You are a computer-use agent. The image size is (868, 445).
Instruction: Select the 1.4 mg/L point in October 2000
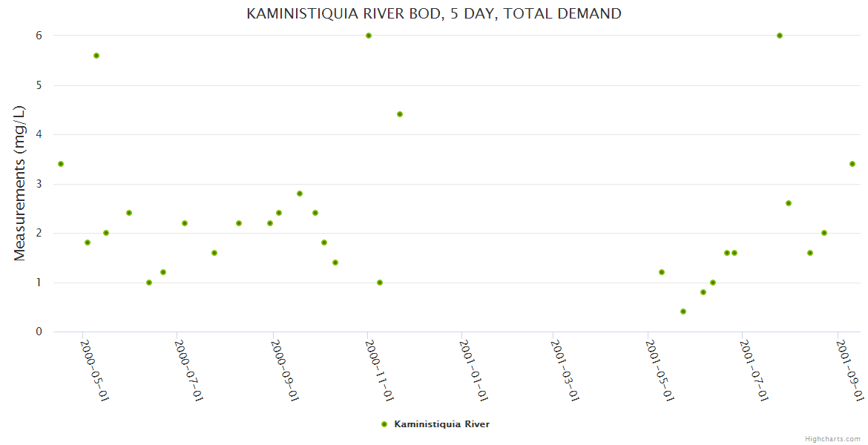tap(335, 263)
